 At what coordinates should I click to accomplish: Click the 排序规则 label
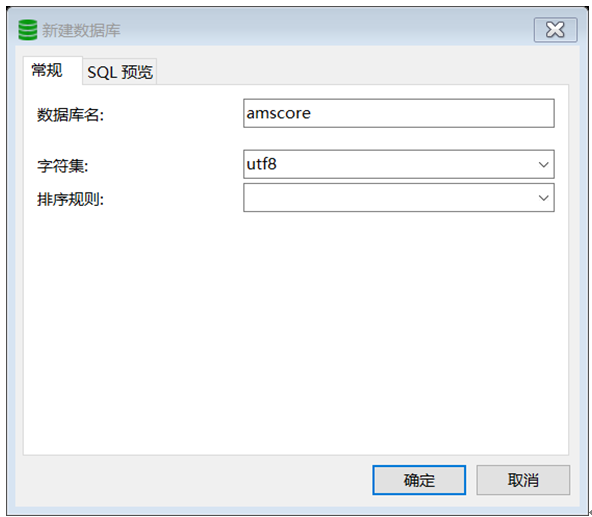[70, 199]
